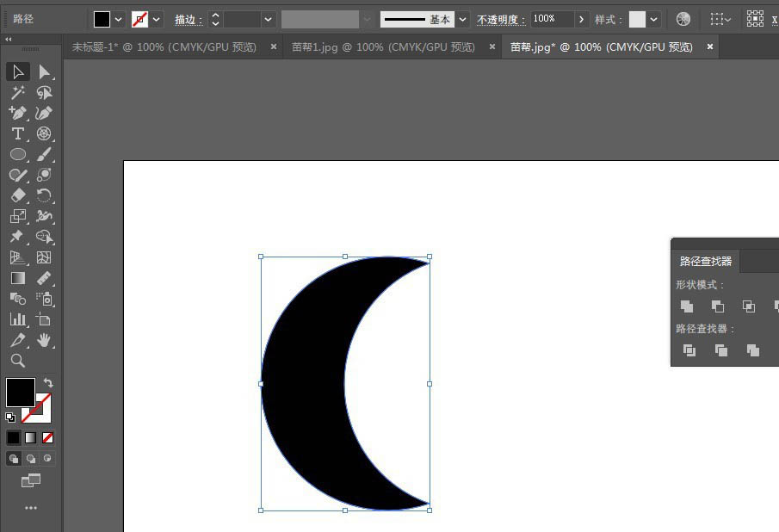Screen dimensions: 779x532
Task: Open brush definition dropdown 基本
Action: point(462,20)
